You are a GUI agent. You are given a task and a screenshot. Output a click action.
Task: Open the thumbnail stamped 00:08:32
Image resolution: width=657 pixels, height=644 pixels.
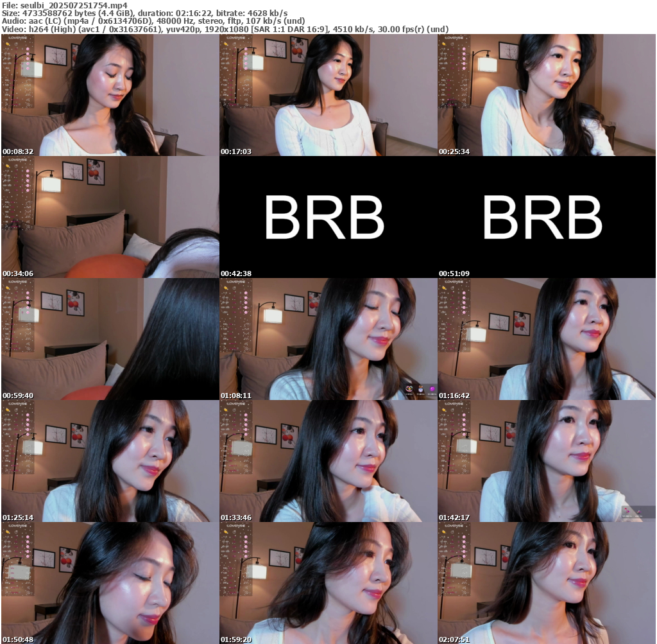[110, 95]
